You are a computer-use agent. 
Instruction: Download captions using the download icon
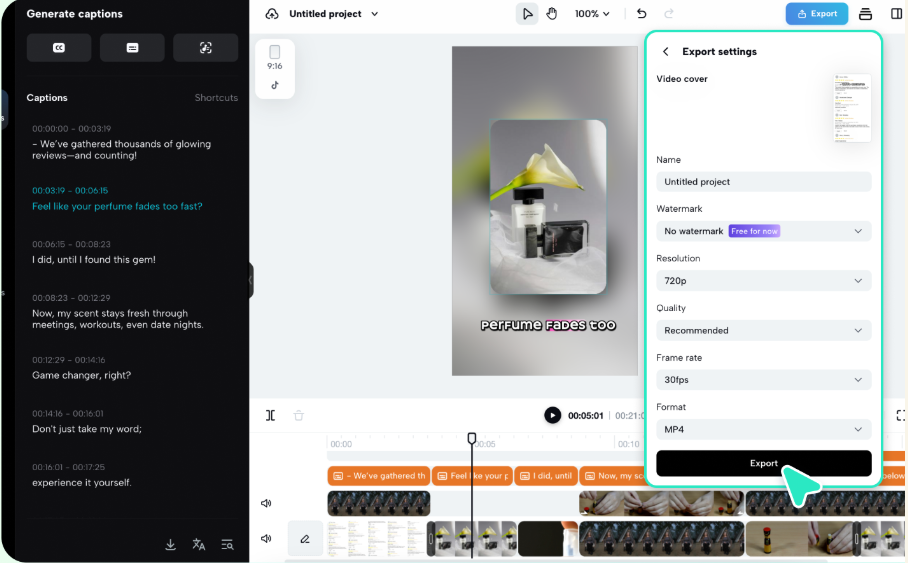coord(170,544)
